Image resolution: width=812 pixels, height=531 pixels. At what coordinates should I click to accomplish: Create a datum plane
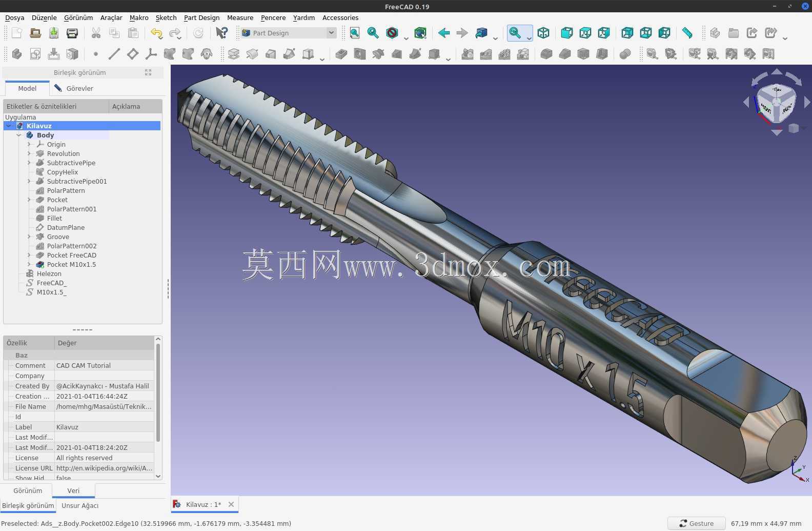[x=133, y=54]
